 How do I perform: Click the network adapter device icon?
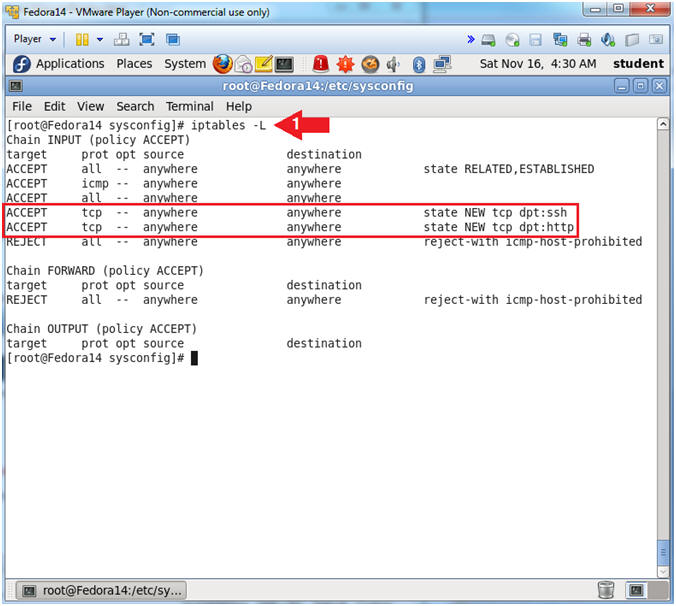560,40
